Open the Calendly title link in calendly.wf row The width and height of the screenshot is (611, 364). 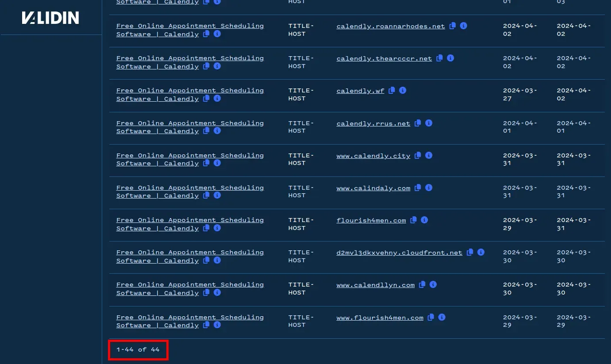point(190,94)
